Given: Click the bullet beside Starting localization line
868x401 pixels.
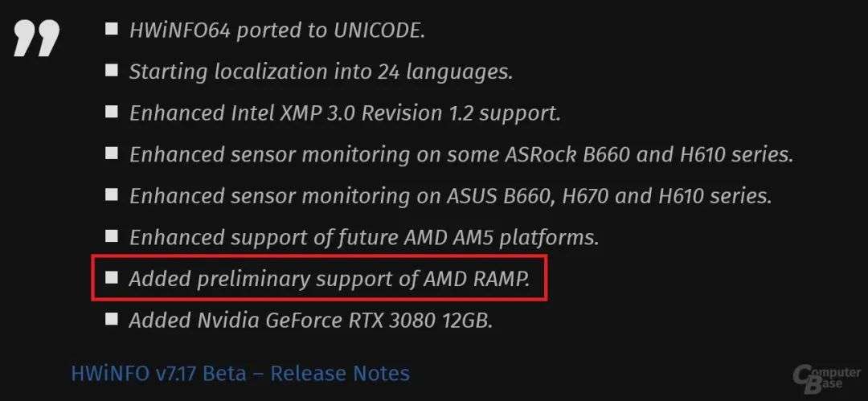Looking at the screenshot, I should pyautogui.click(x=112, y=71).
